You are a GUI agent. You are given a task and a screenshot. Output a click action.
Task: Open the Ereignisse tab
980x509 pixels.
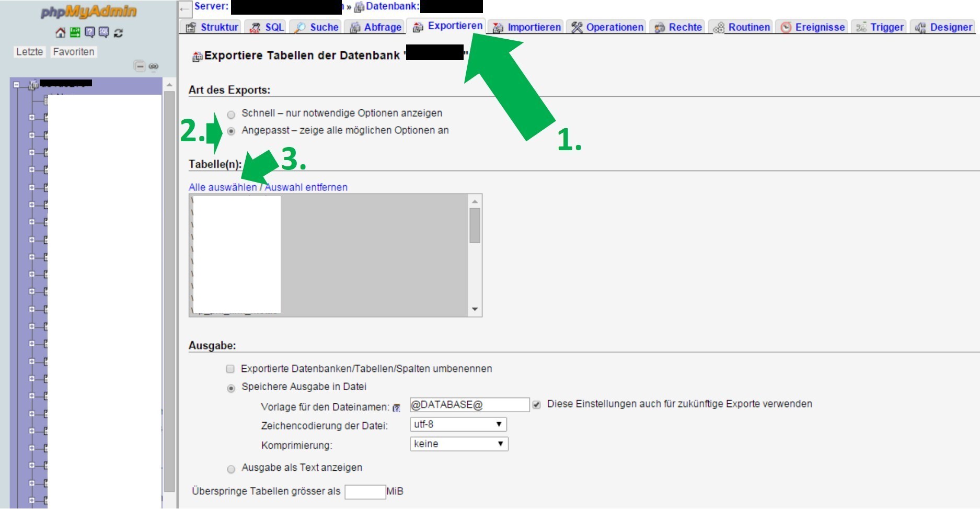coord(812,27)
